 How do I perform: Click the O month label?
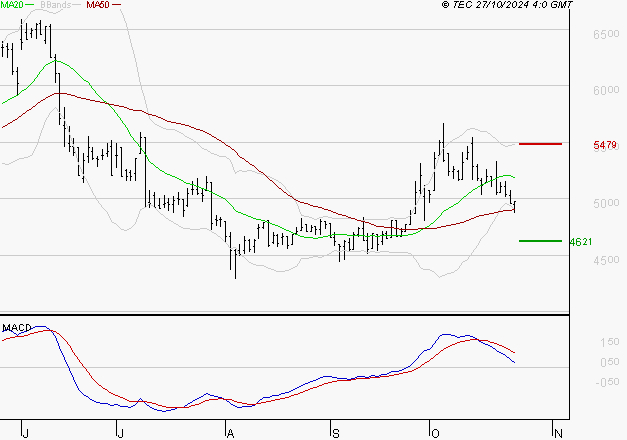point(435,433)
